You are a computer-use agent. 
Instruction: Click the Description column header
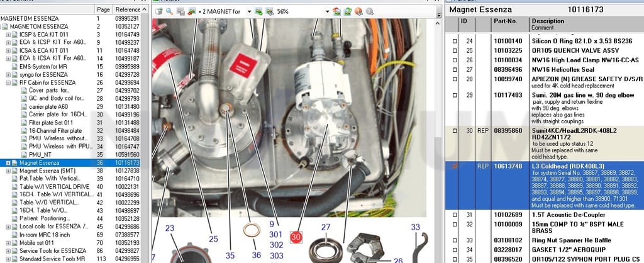coord(586,25)
